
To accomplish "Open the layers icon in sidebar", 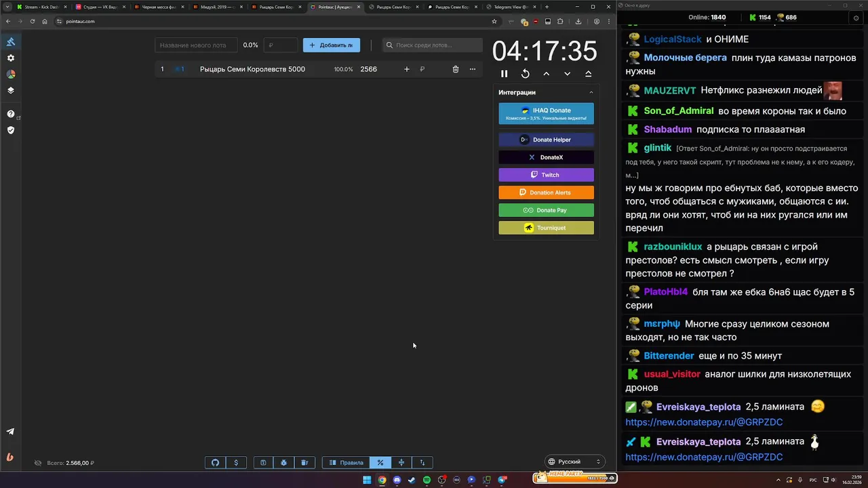I will pos(11,90).
